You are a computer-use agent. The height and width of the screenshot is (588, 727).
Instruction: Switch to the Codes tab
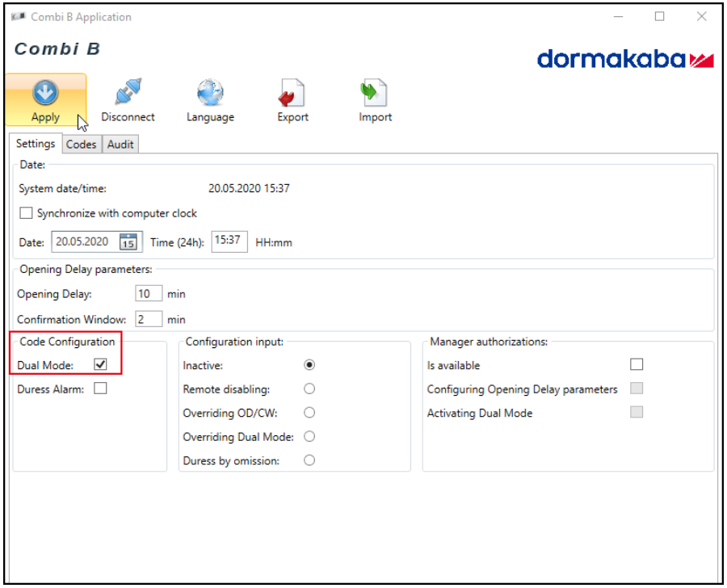[81, 145]
